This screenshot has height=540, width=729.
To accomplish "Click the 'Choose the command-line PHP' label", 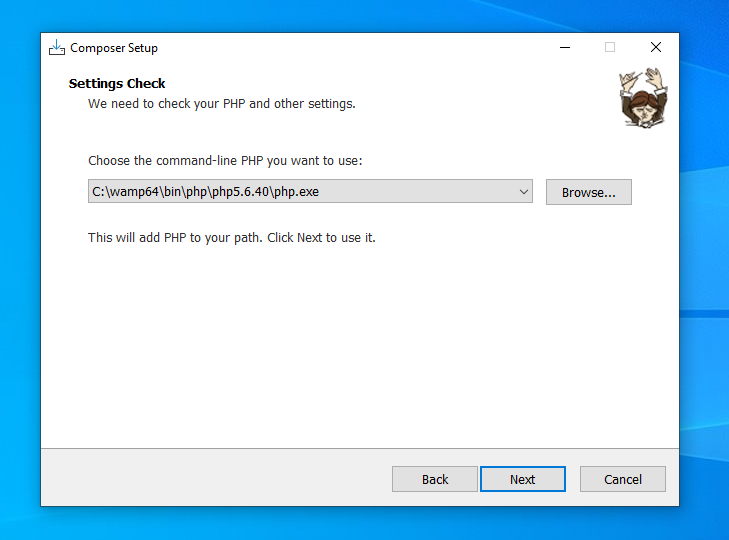I will coord(225,160).
